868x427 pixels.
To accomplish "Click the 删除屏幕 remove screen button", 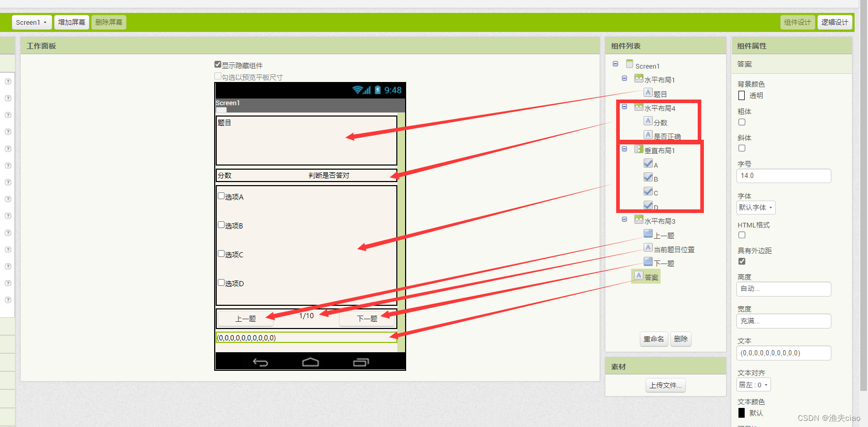I will [109, 22].
